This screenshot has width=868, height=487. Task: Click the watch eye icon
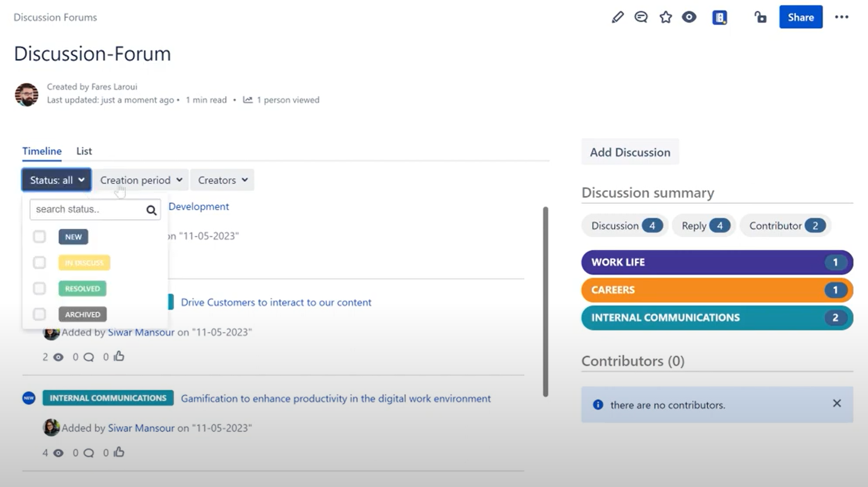[x=689, y=17]
